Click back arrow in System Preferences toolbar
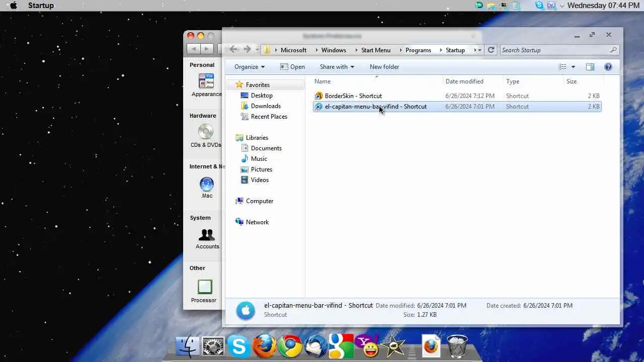Viewport: 644px width, 362px height. [x=193, y=49]
